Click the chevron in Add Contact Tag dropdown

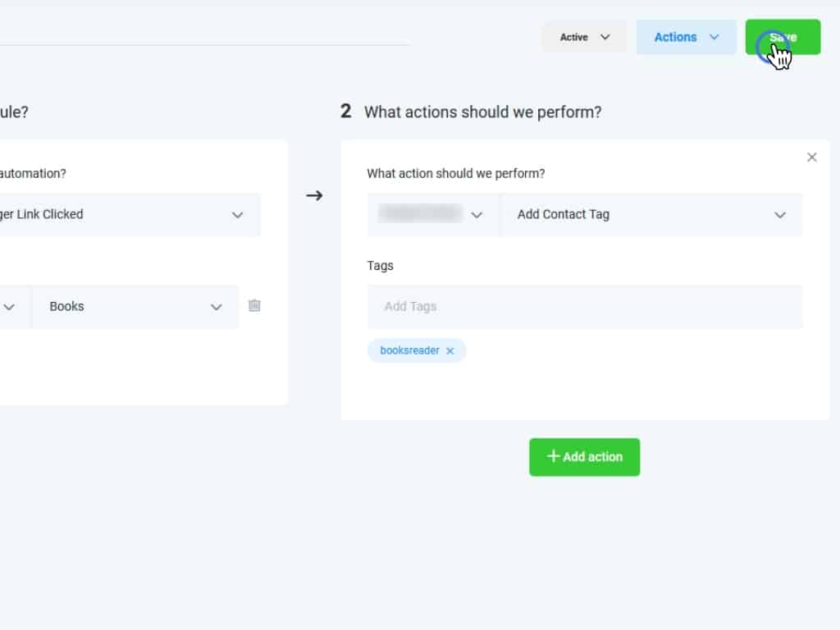pos(779,215)
